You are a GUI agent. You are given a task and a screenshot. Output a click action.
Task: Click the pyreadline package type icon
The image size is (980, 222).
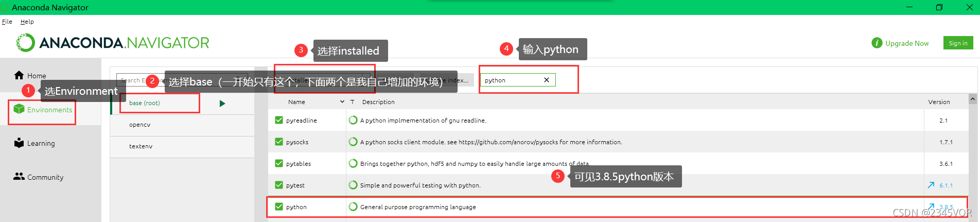[x=353, y=120]
